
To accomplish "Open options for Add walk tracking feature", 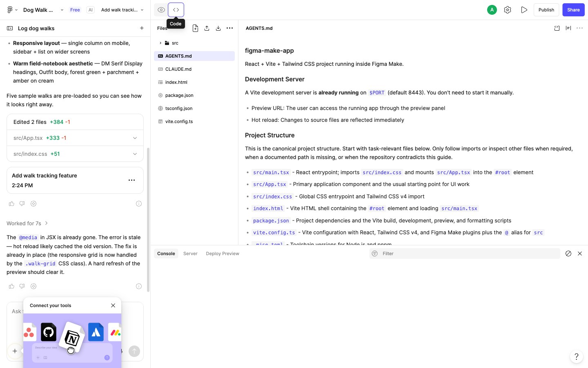I will pos(131,180).
